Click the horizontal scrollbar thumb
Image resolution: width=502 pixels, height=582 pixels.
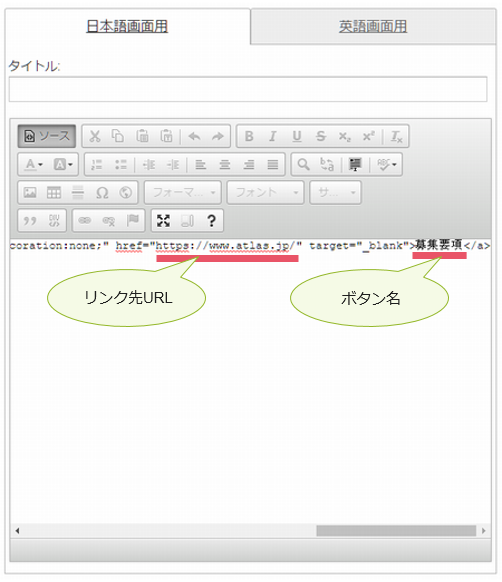point(396,531)
